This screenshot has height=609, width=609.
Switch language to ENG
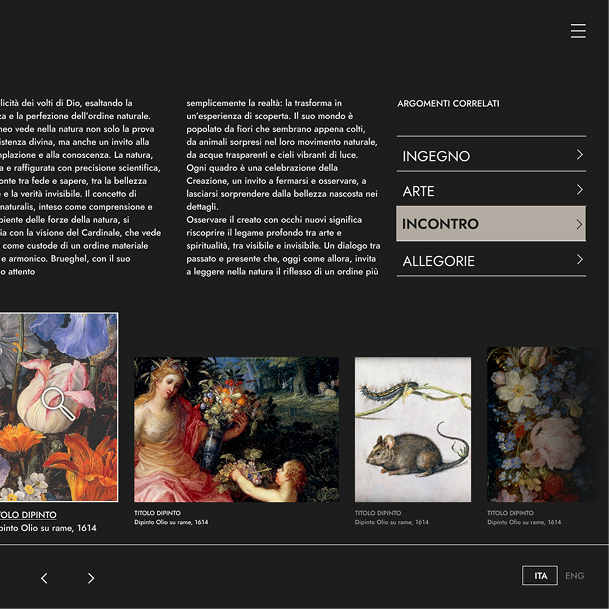pyautogui.click(x=574, y=575)
